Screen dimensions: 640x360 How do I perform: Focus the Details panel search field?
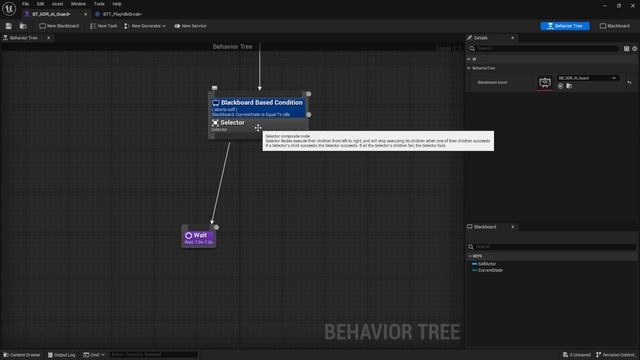[547, 49]
